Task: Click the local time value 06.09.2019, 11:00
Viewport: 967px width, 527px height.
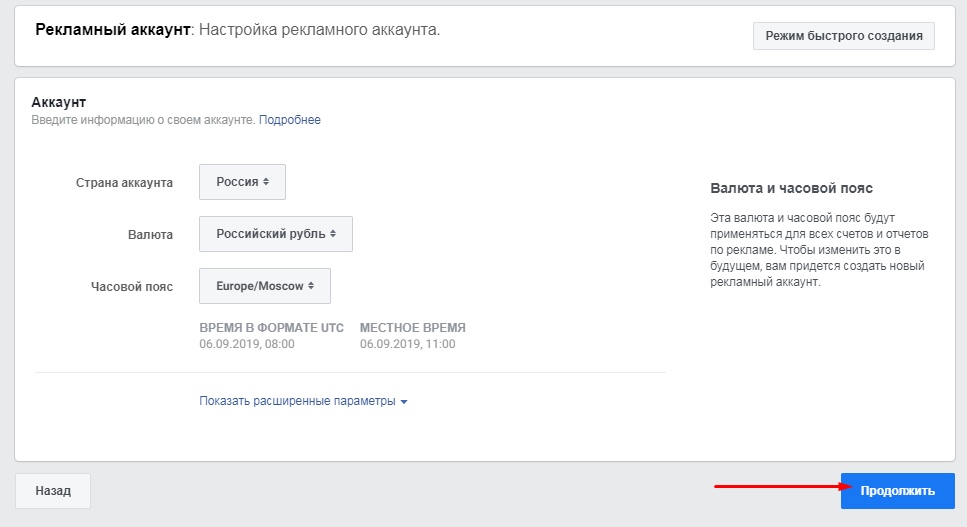Action: (x=407, y=344)
